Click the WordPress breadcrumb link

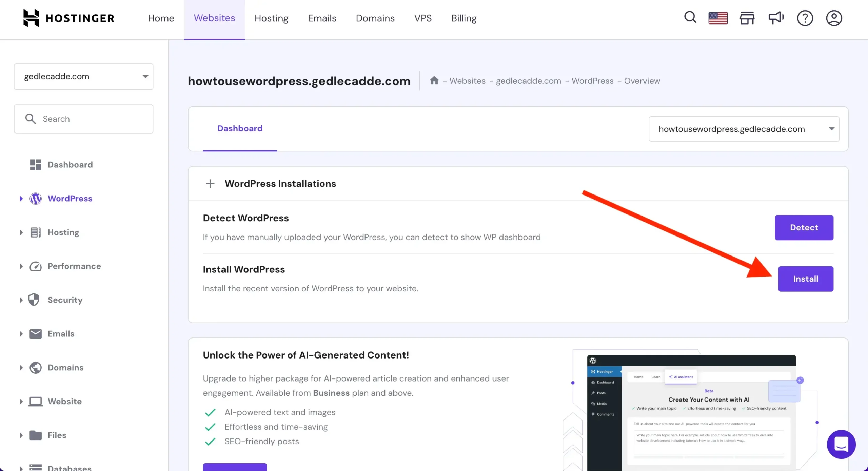592,81
